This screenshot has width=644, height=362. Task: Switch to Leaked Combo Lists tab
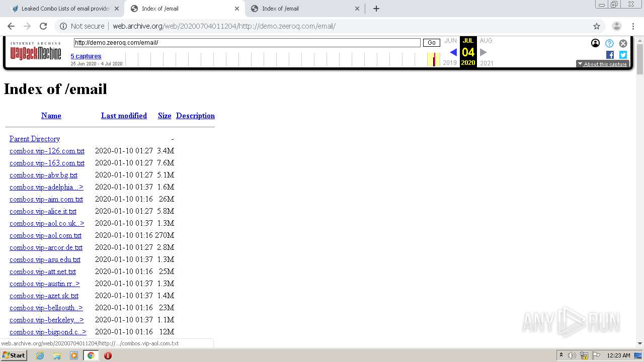(x=64, y=9)
